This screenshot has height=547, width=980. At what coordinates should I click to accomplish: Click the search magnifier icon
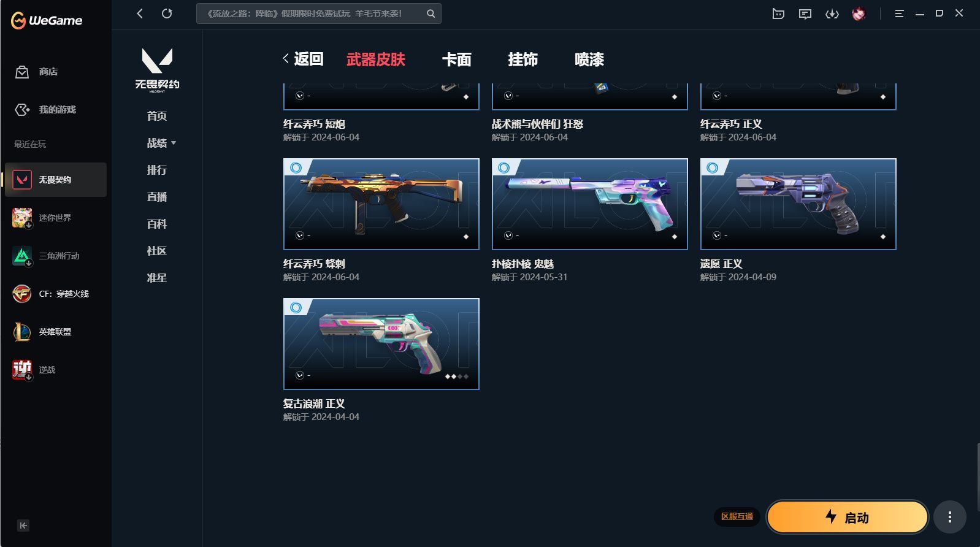coord(431,13)
